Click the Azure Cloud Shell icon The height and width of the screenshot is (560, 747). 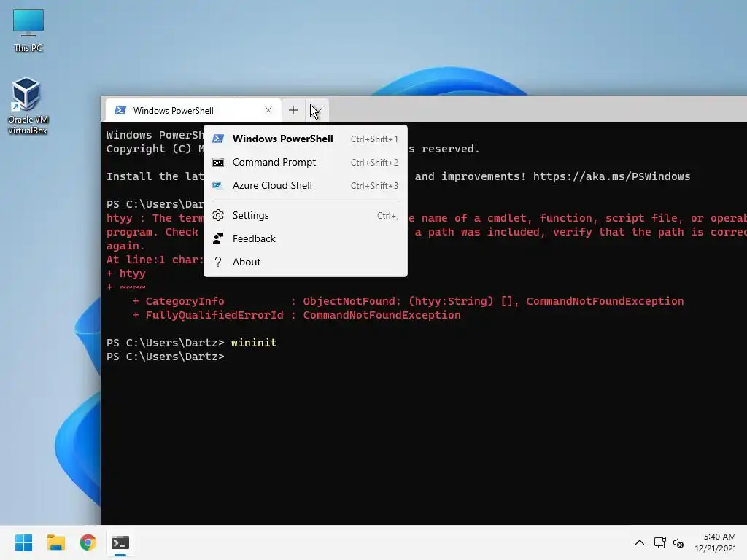[x=217, y=185]
